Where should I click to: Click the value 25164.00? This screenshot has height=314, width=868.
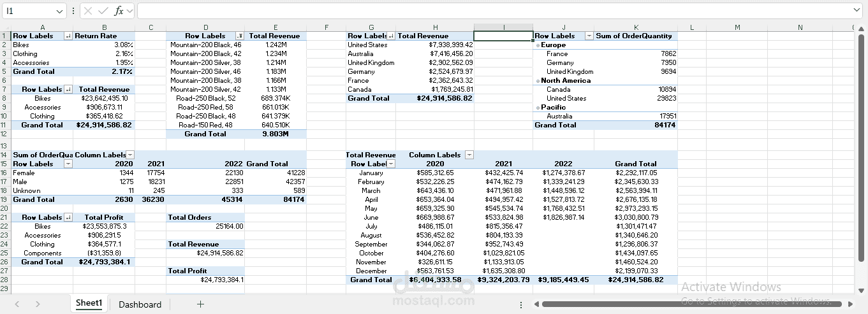tap(205, 226)
